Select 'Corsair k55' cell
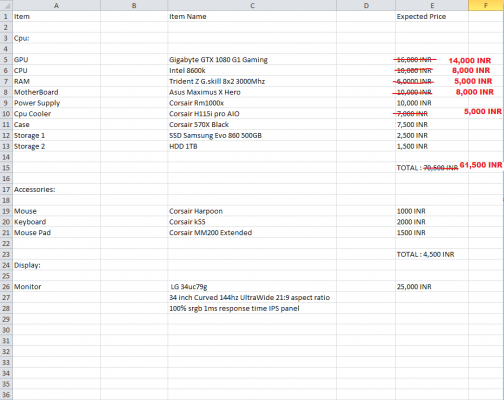 (252, 222)
